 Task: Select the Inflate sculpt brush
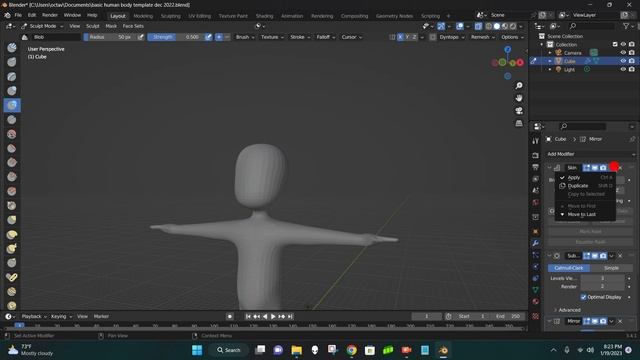11,91
